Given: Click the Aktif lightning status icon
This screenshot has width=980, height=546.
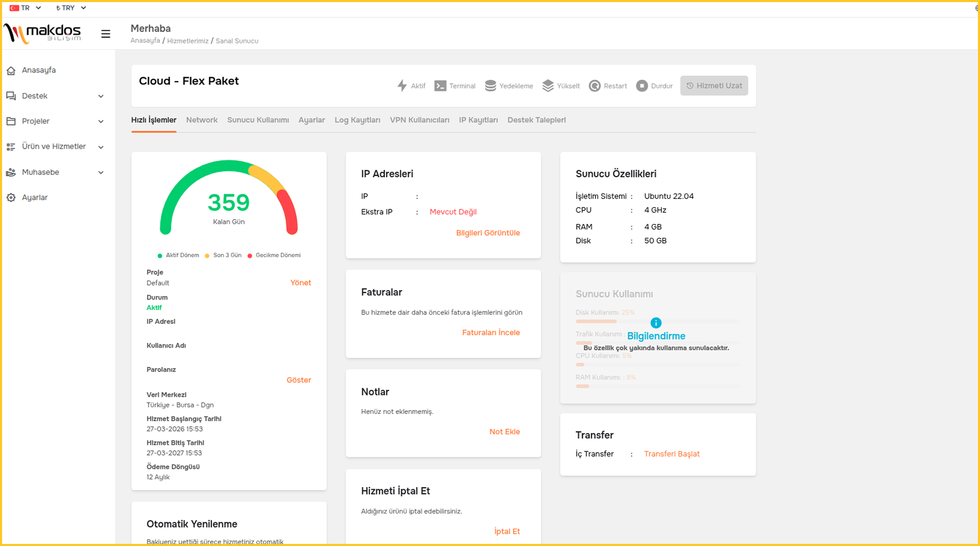Looking at the screenshot, I should point(402,86).
